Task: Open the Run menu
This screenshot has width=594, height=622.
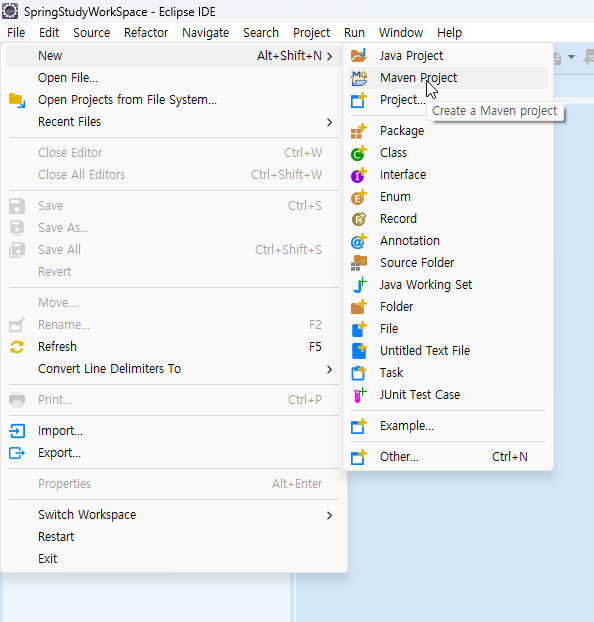Action: (354, 33)
